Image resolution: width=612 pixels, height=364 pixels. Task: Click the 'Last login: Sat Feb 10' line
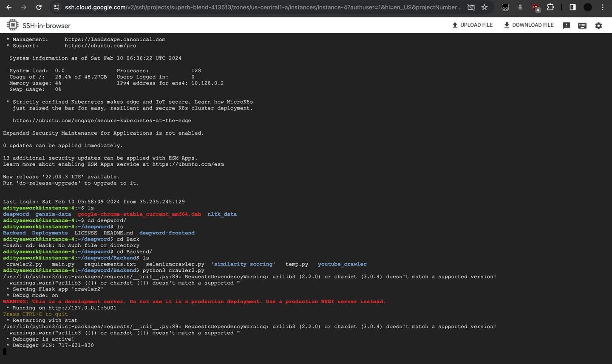(x=94, y=202)
